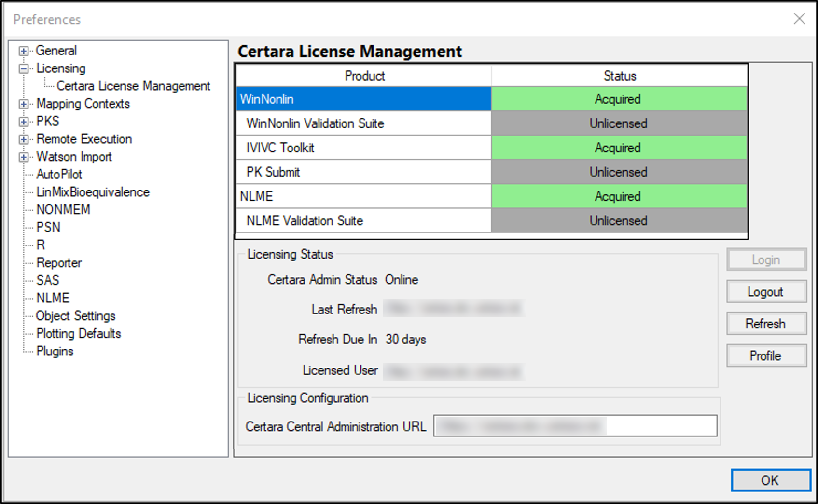This screenshot has height=504, width=818.
Task: Expand the Watson Import node
Action: (23, 157)
